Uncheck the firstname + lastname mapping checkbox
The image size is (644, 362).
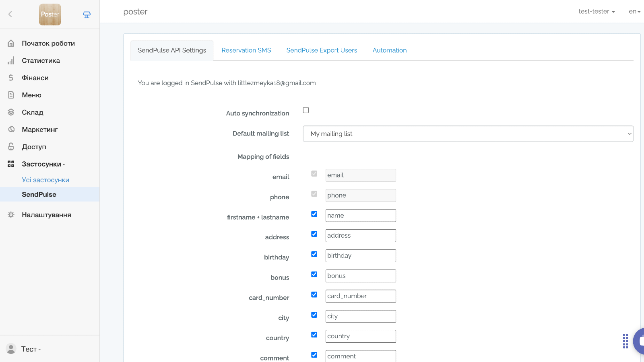[x=314, y=214]
